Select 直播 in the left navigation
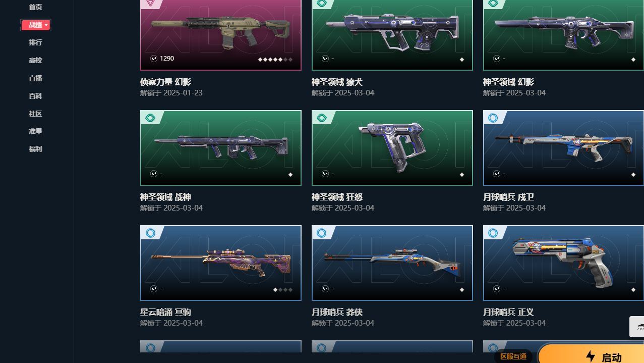This screenshot has width=644, height=363. tap(35, 78)
